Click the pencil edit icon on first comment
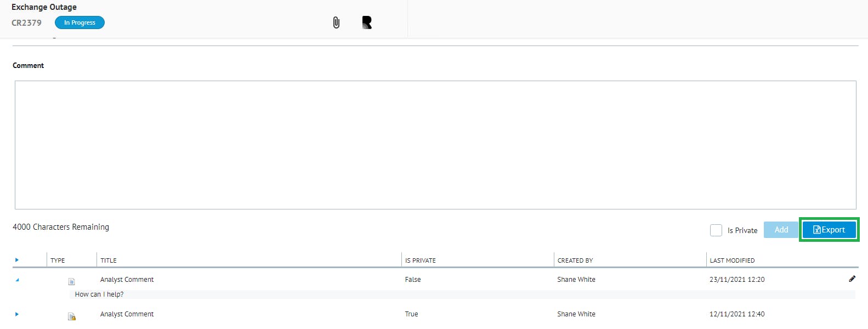This screenshot has height=329, width=868. pyautogui.click(x=852, y=279)
